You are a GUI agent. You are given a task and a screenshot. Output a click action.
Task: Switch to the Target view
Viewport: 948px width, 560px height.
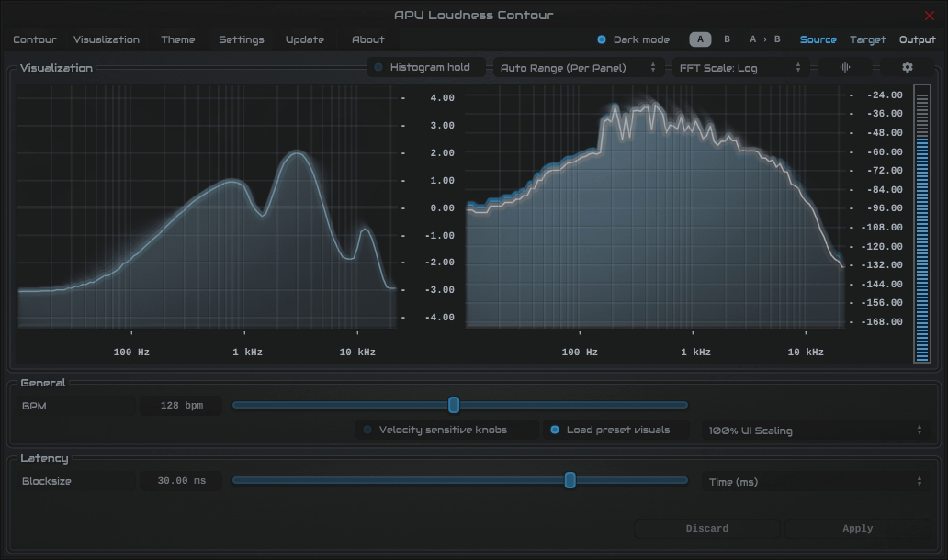pos(867,39)
